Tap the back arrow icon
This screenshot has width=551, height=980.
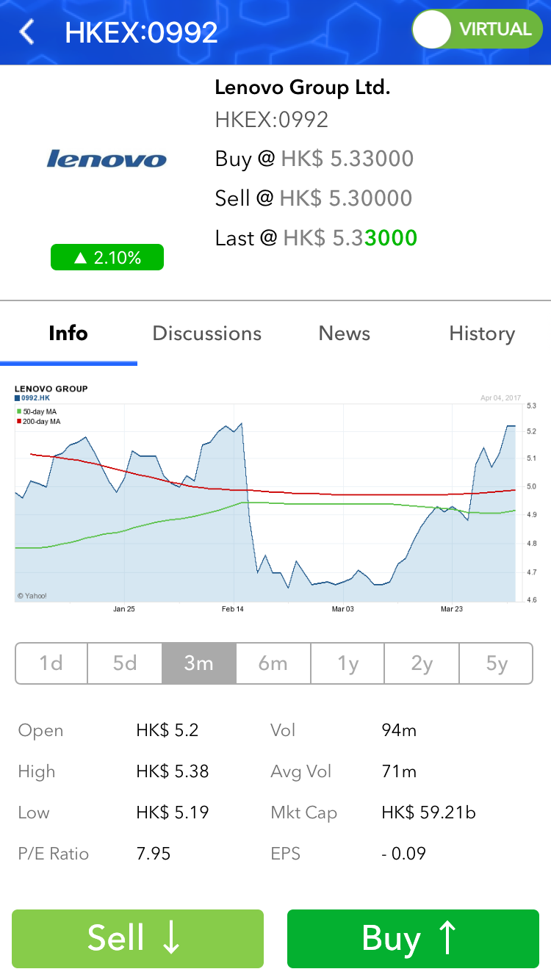pyautogui.click(x=27, y=32)
